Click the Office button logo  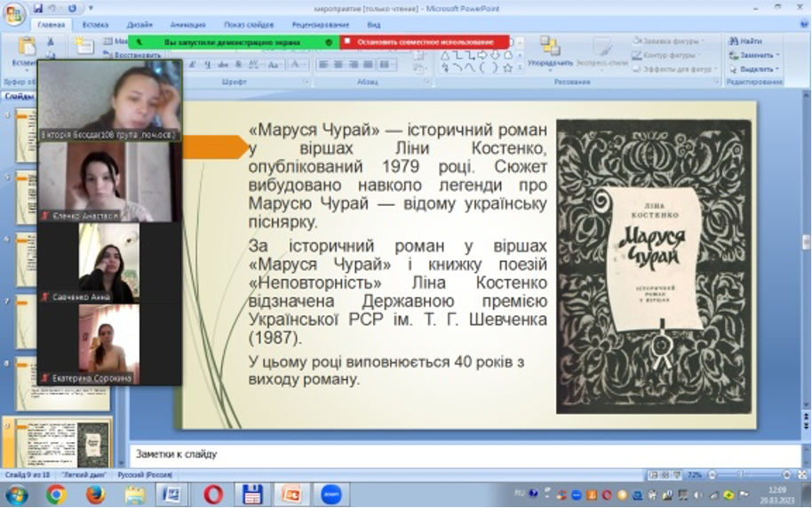(14, 15)
